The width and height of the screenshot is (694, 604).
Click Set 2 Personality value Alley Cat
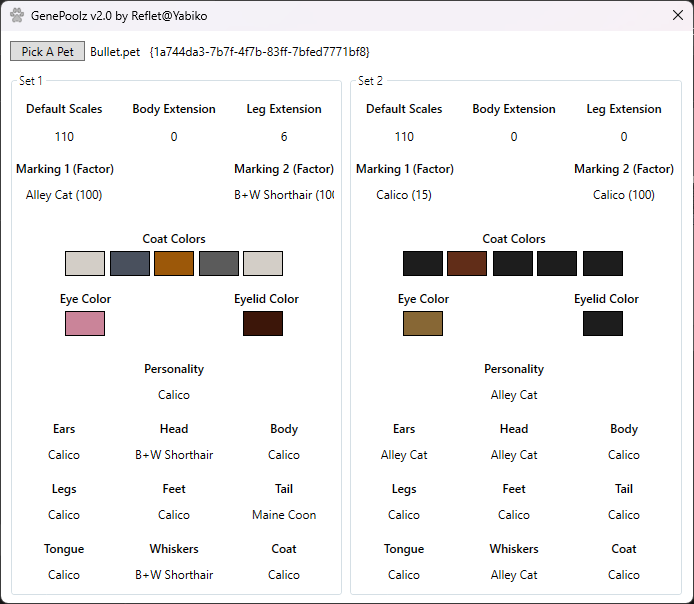click(x=514, y=395)
